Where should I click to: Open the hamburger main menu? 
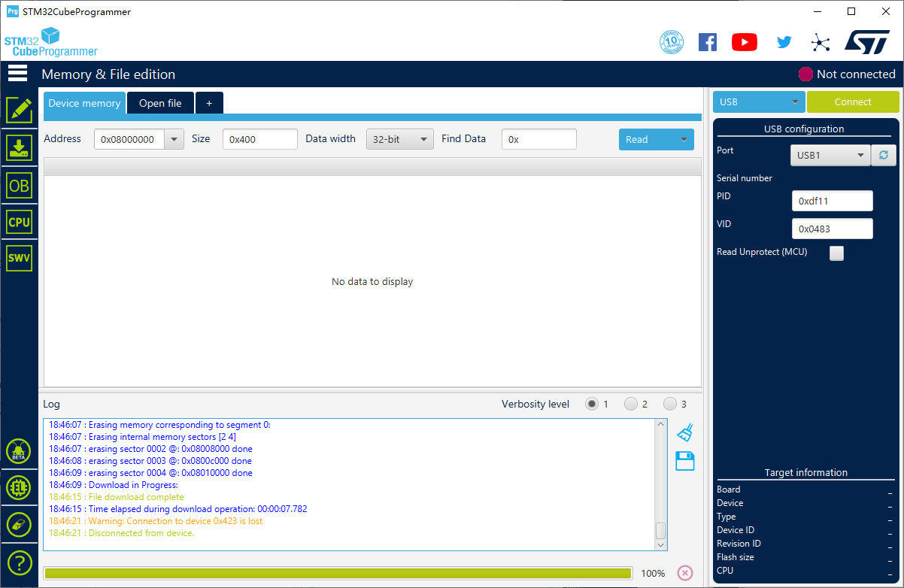coord(17,74)
